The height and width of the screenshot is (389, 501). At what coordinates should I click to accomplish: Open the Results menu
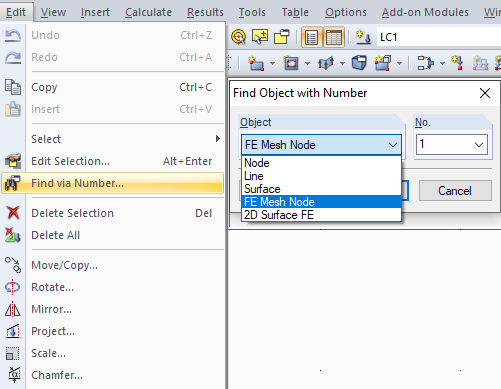point(205,12)
